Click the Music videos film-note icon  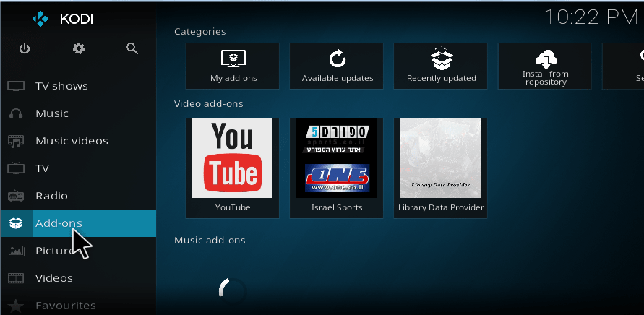pyautogui.click(x=16, y=142)
